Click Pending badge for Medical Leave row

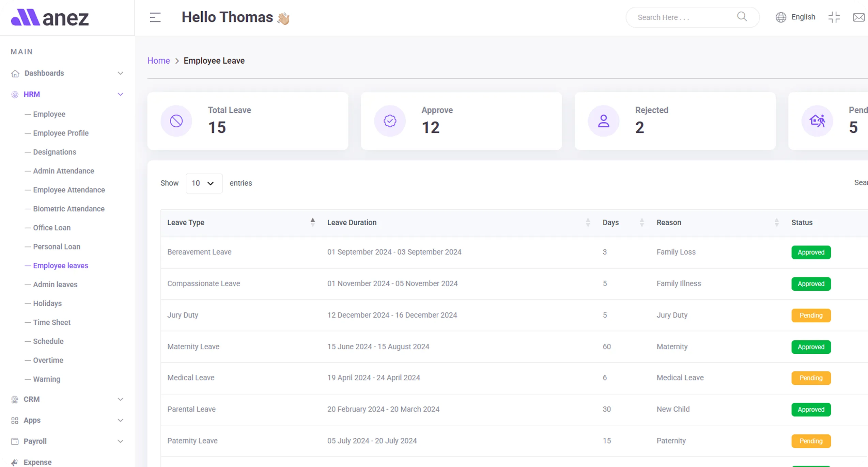(x=811, y=378)
